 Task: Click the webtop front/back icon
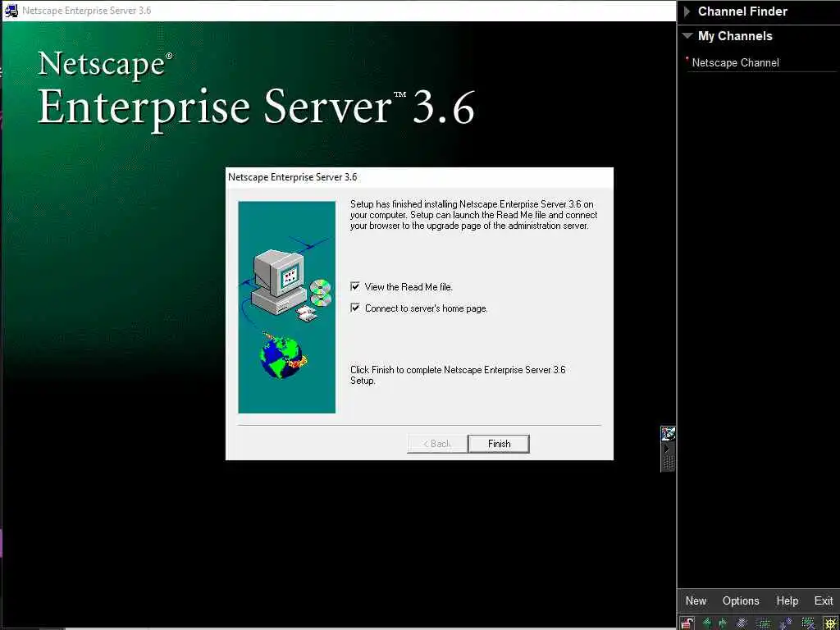coord(785,623)
